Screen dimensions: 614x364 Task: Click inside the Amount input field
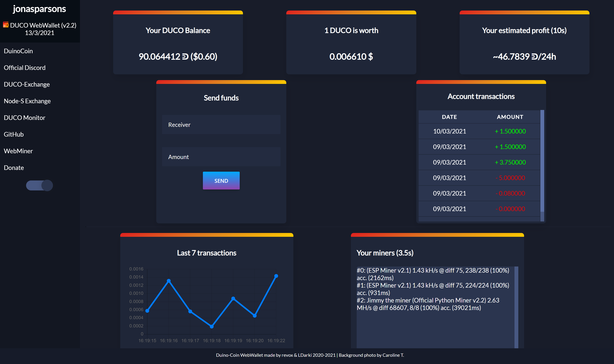[x=221, y=157]
